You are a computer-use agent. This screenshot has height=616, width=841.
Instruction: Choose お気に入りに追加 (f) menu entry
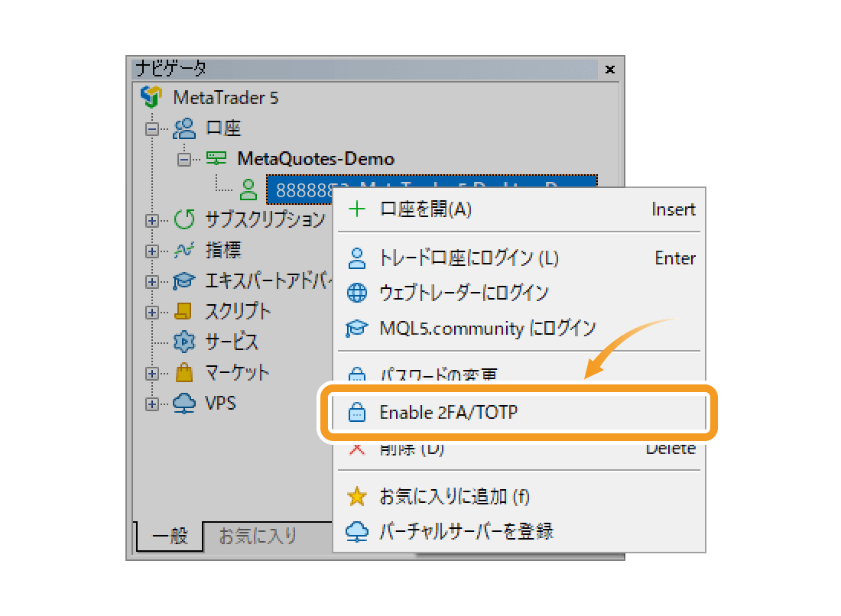519,497
